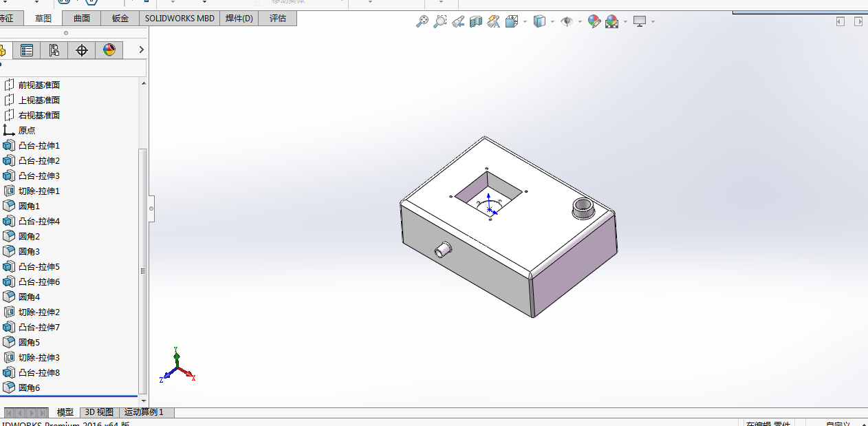Screen dimensions: 868x426
Task: Click the 圆角1 fillet icon
Action: click(9, 206)
